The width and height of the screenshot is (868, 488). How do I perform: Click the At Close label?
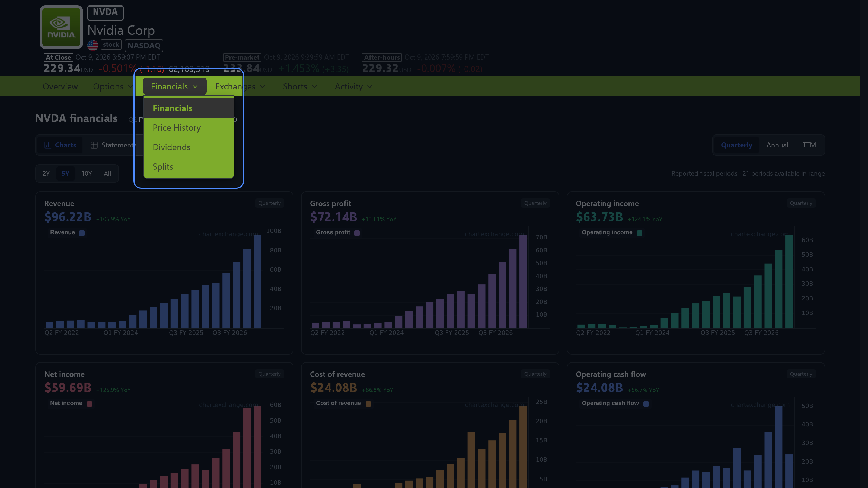click(58, 57)
